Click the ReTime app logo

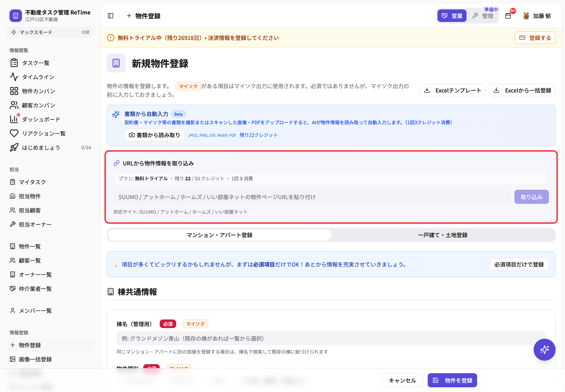[15, 16]
